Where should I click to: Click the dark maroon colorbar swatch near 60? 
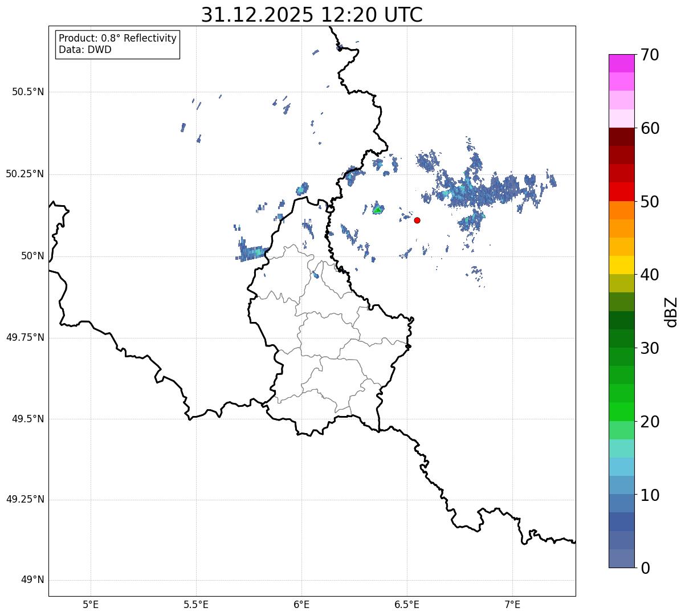tap(622, 137)
